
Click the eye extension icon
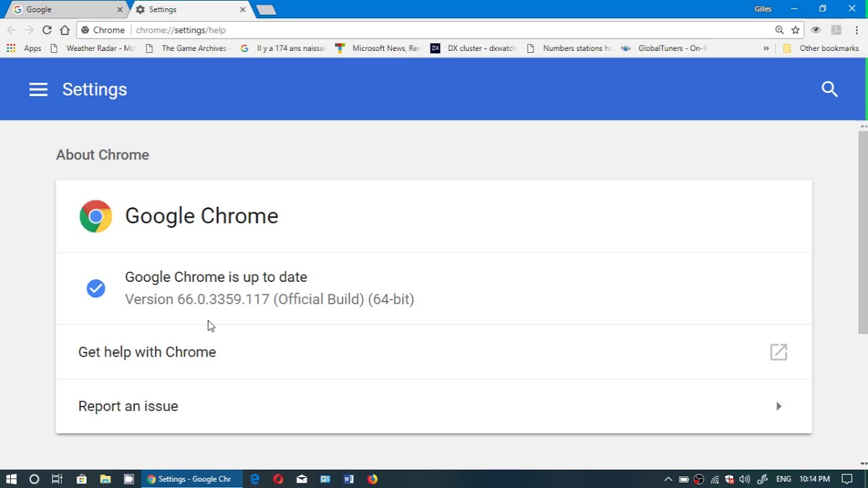[x=816, y=30]
